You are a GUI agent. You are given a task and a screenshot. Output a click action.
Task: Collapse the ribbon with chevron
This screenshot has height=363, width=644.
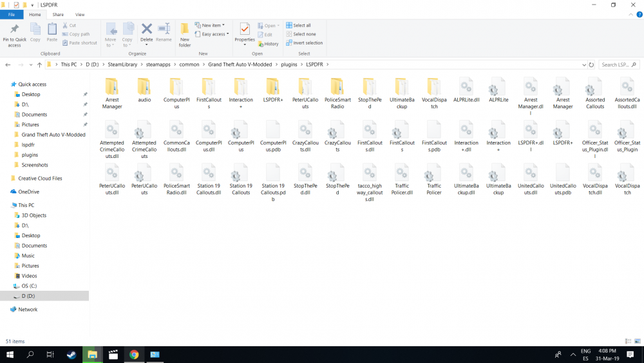(631, 14)
